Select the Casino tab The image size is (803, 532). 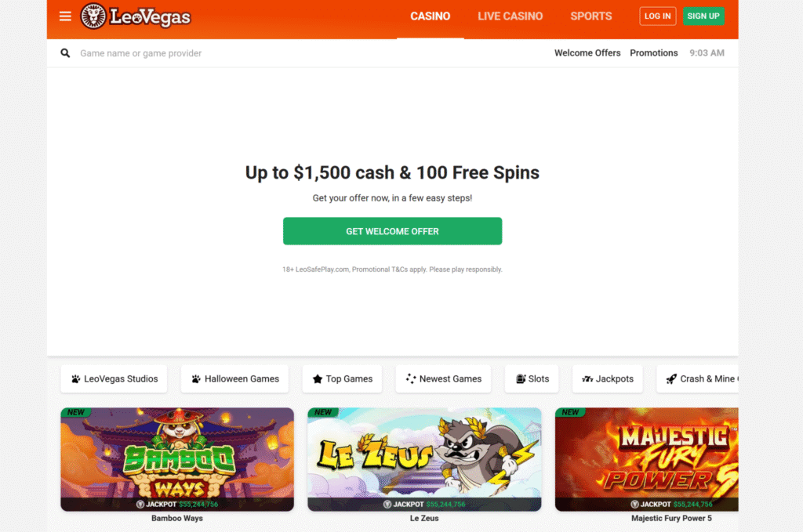coord(431,16)
